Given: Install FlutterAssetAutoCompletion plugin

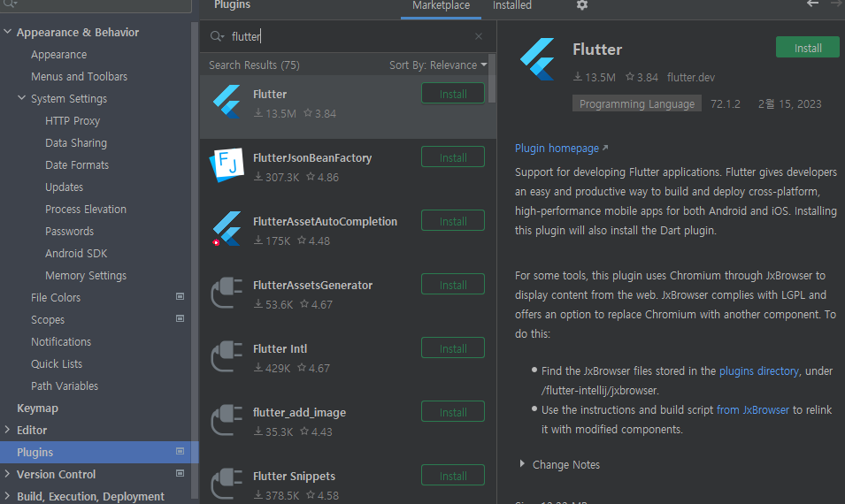Looking at the screenshot, I should 453,221.
